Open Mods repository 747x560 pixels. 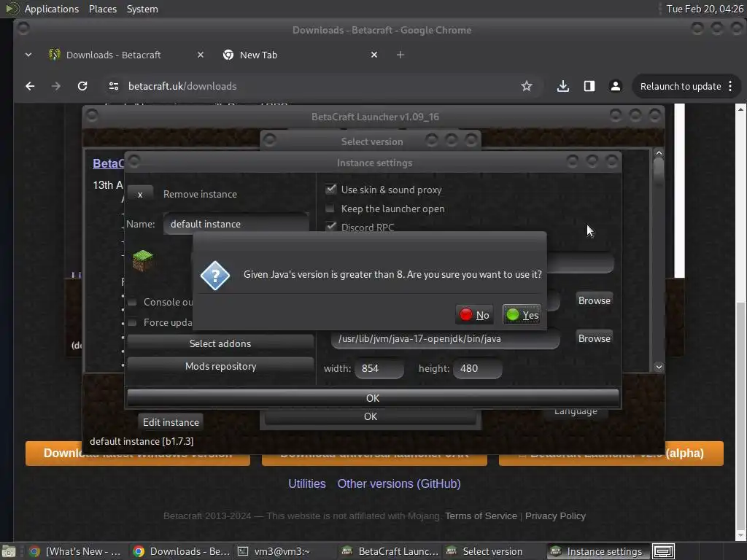[220, 366]
